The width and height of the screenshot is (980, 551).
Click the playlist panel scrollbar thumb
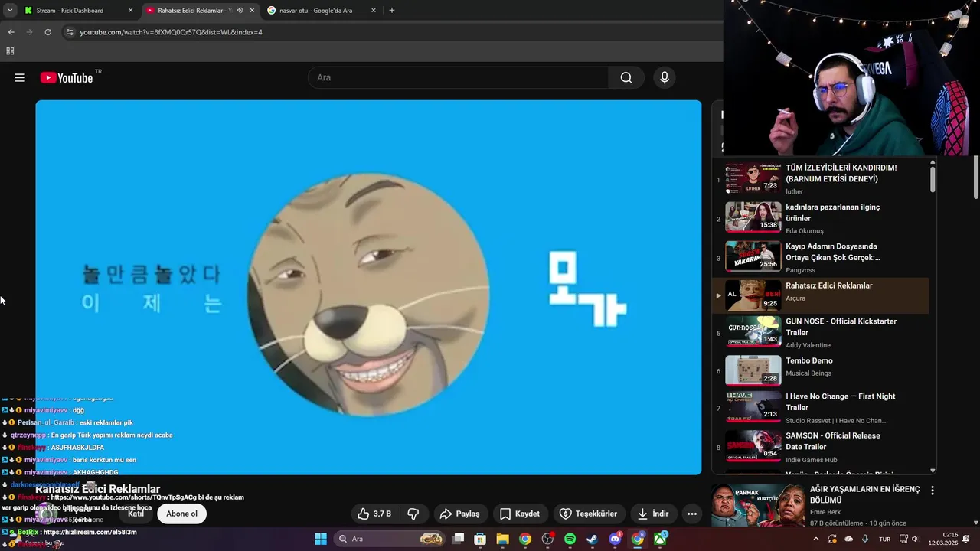point(932,178)
